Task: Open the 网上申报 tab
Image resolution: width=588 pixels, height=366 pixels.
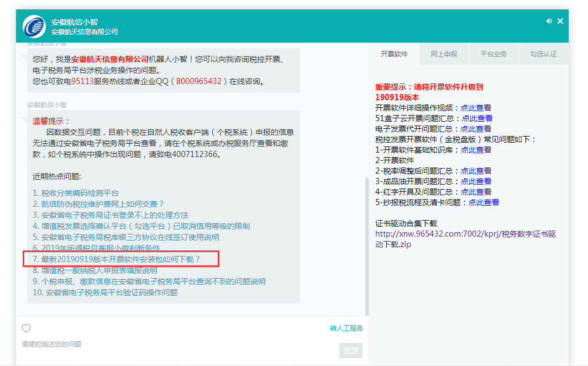Action: point(444,54)
